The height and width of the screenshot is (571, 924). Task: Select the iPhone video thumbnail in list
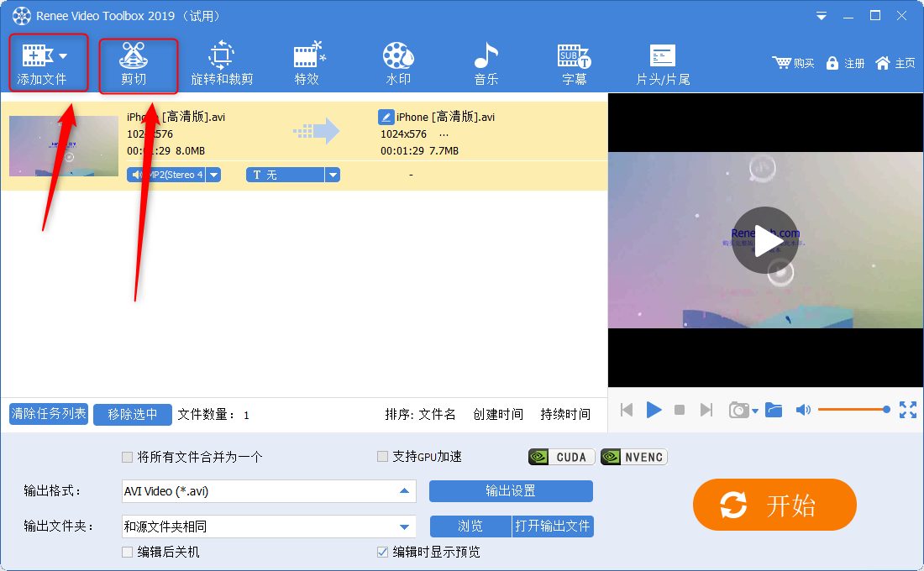click(64, 145)
